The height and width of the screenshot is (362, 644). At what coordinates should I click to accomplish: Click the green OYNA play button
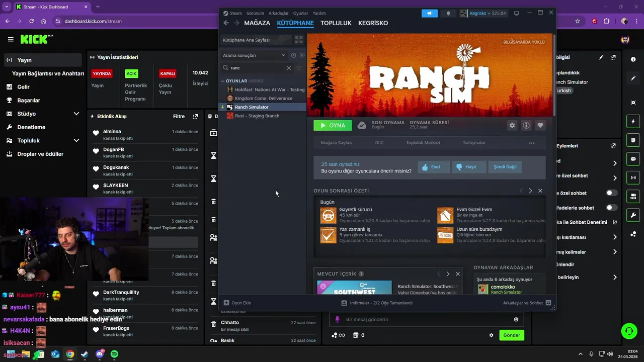pos(333,125)
